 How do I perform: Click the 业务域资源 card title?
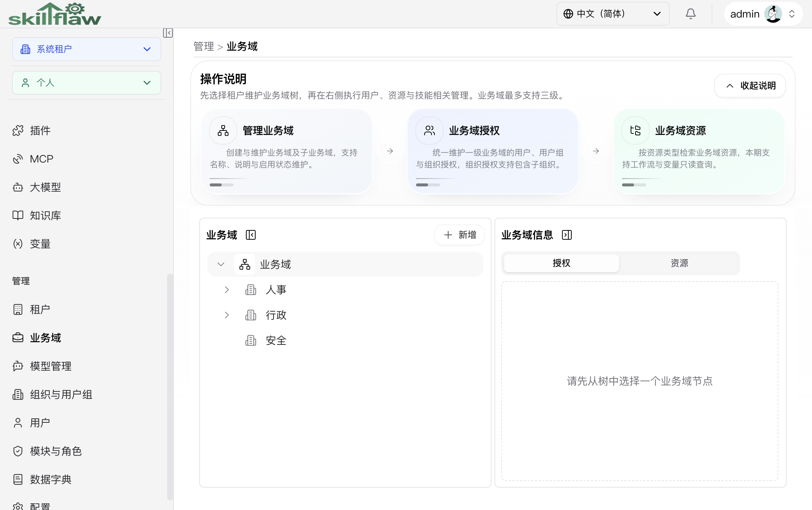(681, 130)
